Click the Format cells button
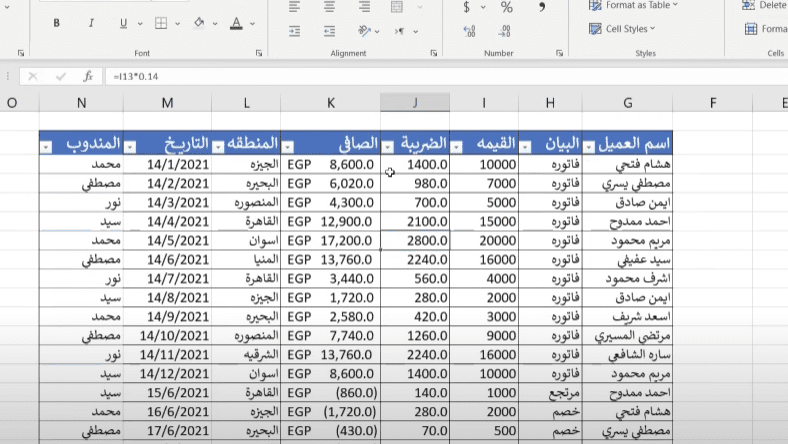This screenshot has width=788, height=444. [765, 29]
